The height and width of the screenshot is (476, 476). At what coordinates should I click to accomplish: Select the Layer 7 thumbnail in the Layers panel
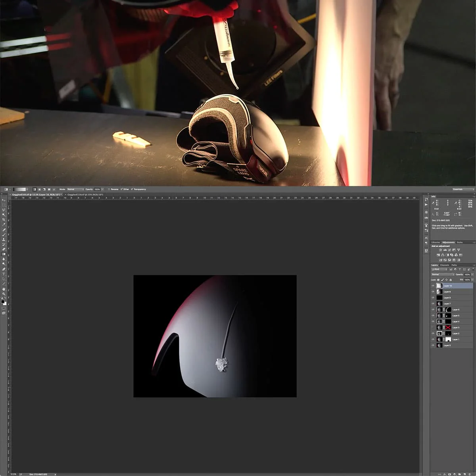coord(440,303)
